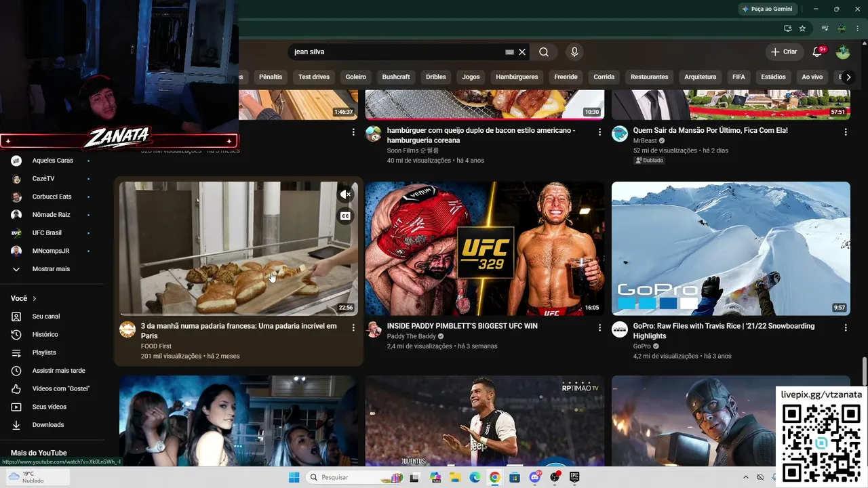Open the UFC 329 video thumbnail
The width and height of the screenshot is (868, 488).
(x=484, y=249)
